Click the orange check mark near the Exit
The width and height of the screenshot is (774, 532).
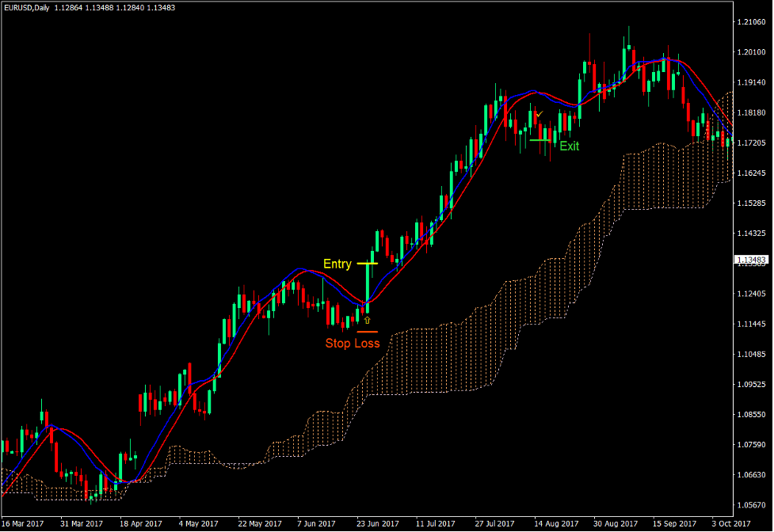point(539,116)
